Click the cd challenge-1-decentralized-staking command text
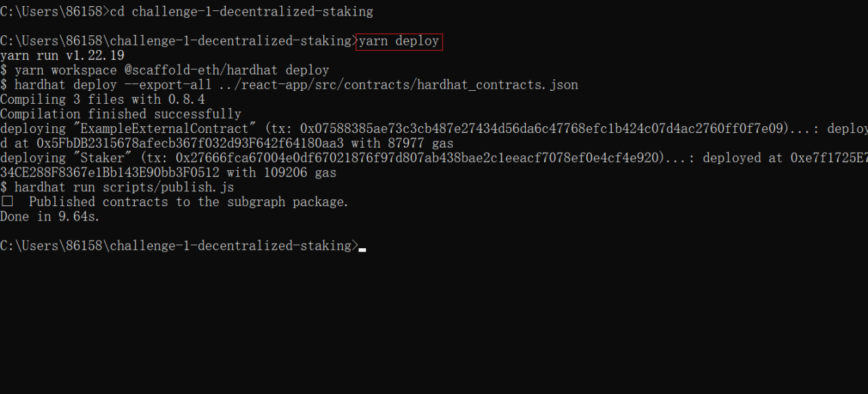The height and width of the screenshot is (394, 868). pyautogui.click(x=241, y=12)
